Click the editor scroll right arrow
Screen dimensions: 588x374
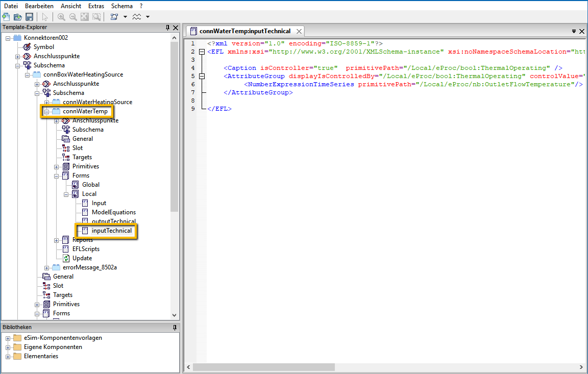click(581, 367)
